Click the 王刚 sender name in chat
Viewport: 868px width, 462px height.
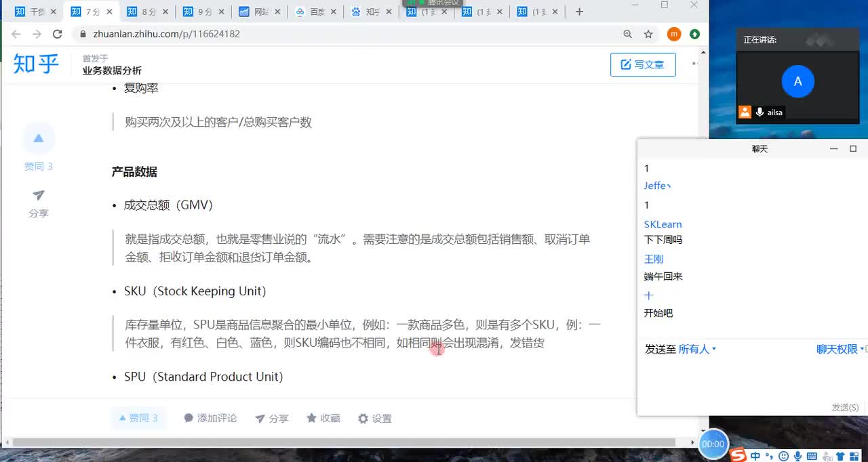point(654,259)
